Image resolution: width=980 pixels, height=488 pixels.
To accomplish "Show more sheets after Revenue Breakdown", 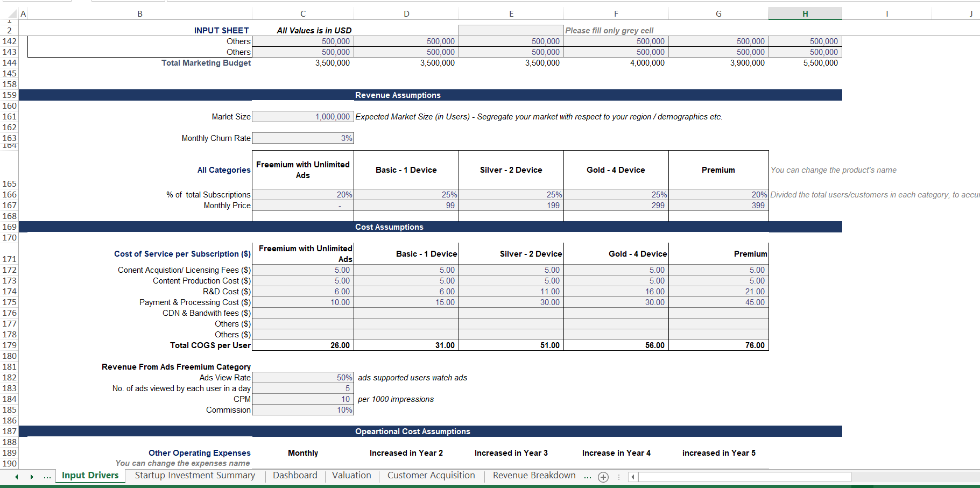I will click(x=587, y=476).
